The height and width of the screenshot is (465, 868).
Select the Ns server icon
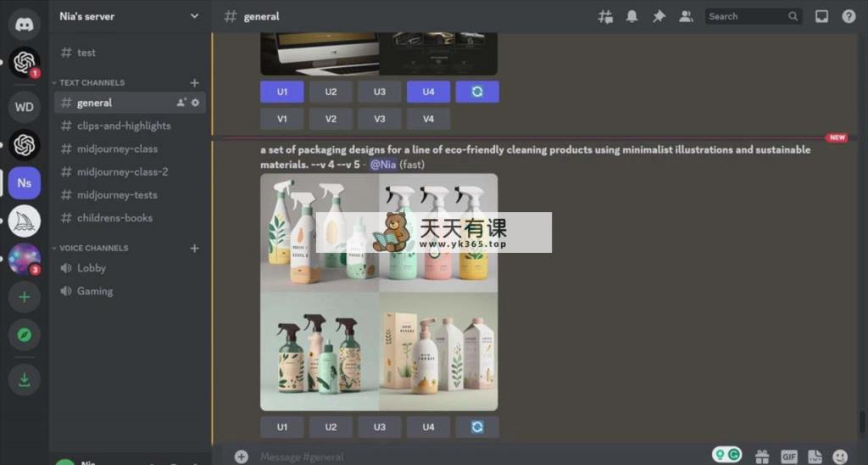(24, 183)
